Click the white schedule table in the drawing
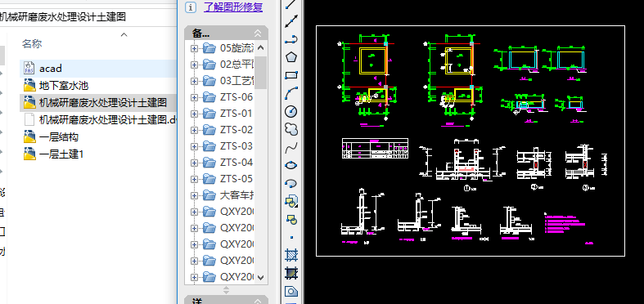 click(375, 148)
